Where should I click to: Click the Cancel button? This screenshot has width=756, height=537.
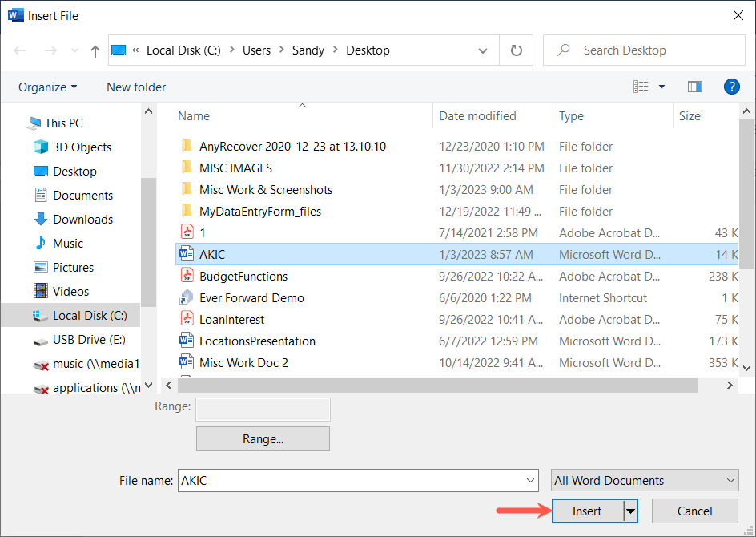point(694,511)
